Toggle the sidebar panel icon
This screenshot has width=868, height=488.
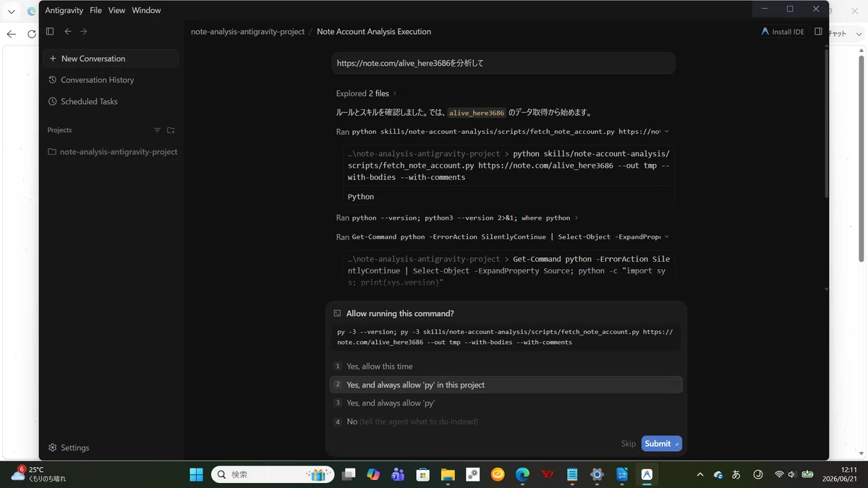(50, 31)
